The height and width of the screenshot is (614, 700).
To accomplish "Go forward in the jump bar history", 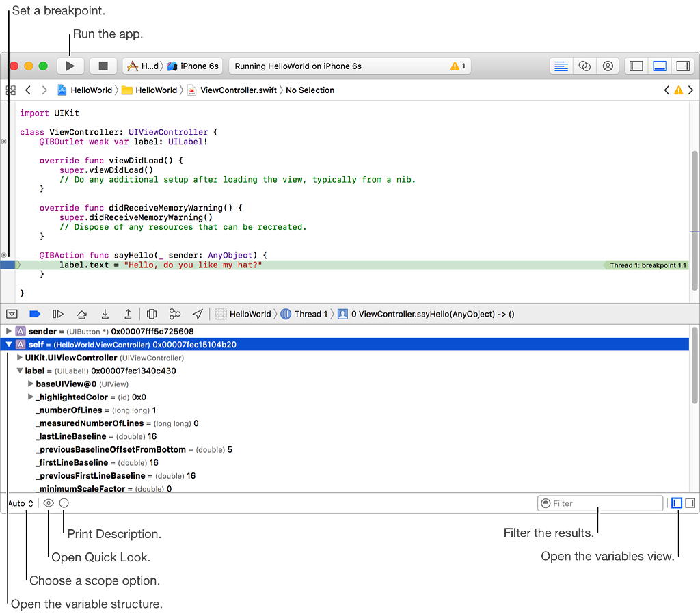I will click(44, 90).
